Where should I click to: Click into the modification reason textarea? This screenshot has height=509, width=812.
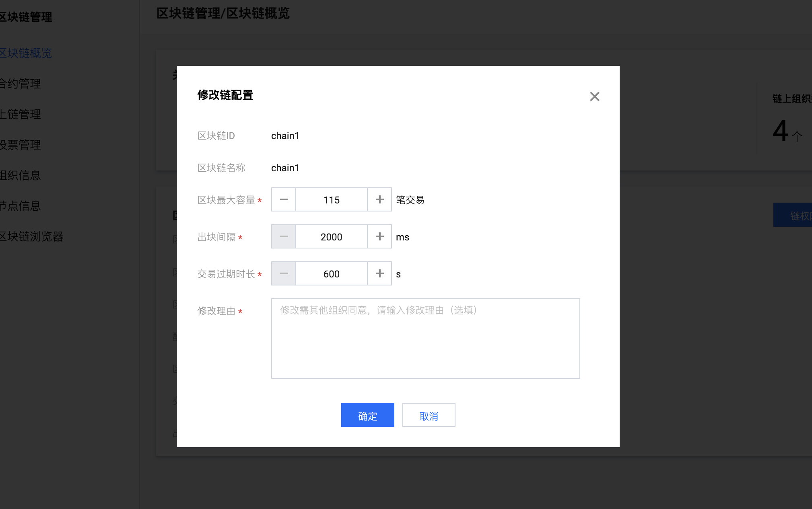click(425, 338)
